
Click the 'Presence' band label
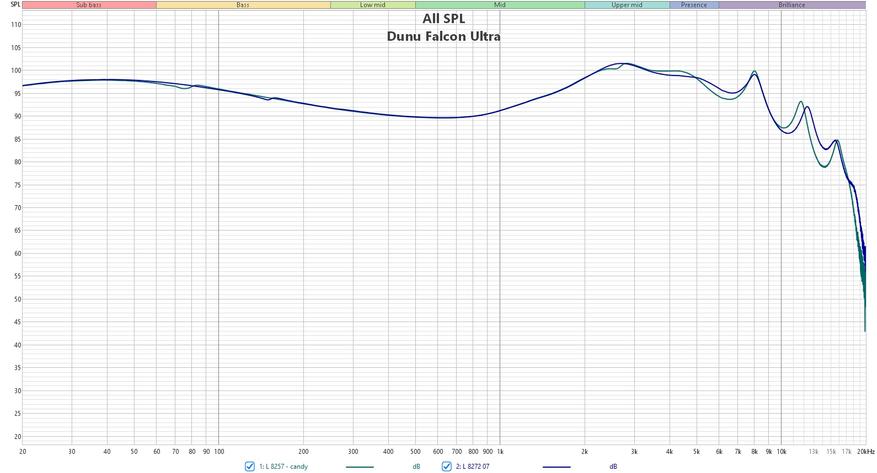tap(694, 5)
